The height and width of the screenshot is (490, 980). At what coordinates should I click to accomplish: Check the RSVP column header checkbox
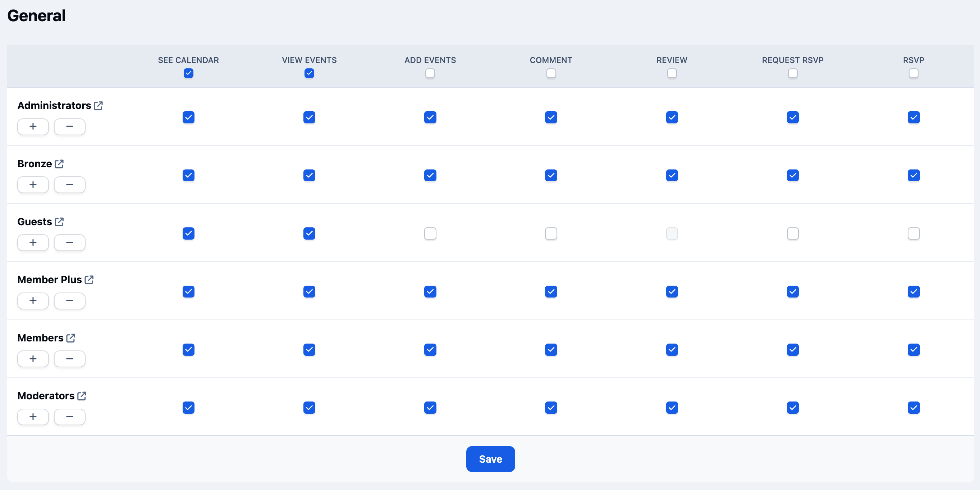click(x=913, y=73)
